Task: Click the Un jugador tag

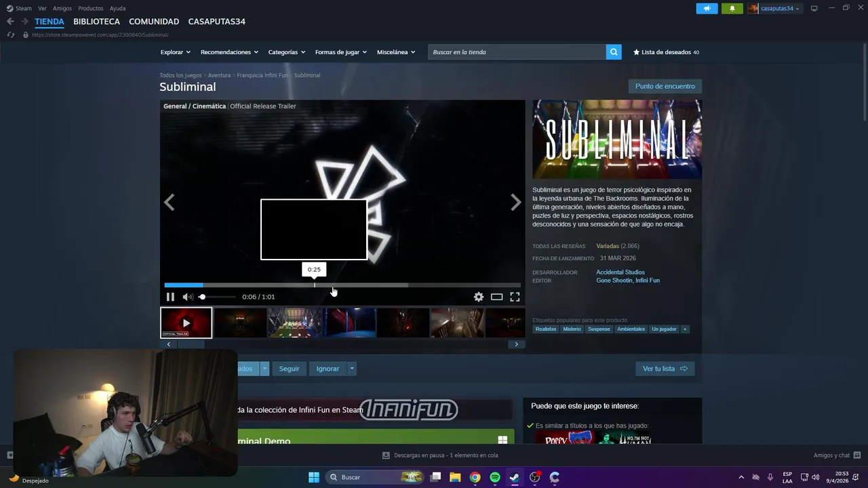Action: tap(664, 329)
